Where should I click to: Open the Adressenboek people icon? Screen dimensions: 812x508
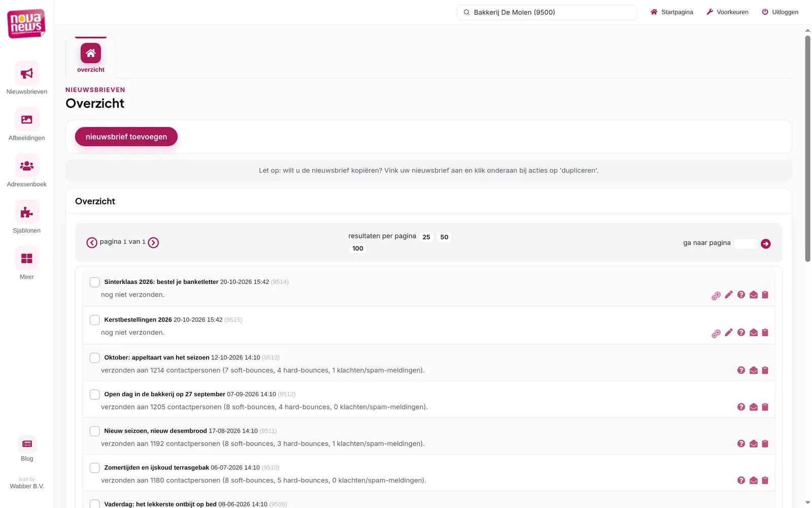tap(27, 166)
